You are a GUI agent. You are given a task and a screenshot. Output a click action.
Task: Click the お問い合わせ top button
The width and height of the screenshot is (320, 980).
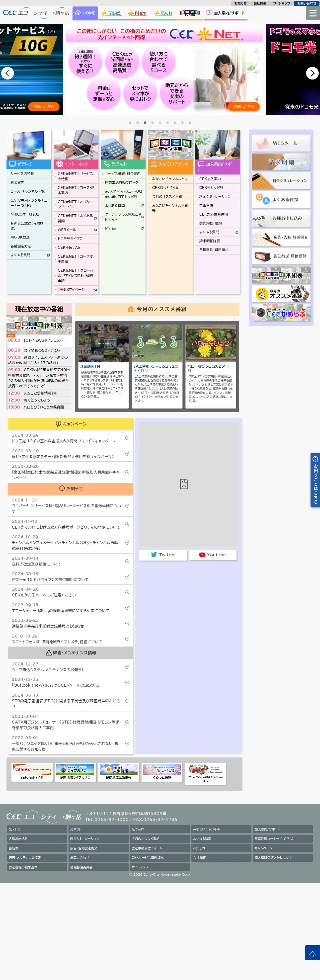pyautogui.click(x=306, y=3)
